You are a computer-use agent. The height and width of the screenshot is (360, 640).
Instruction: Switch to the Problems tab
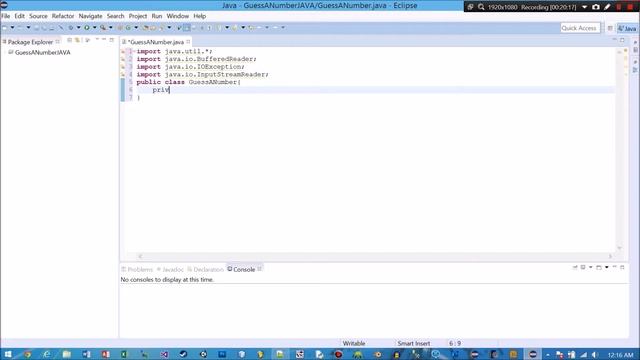[137, 269]
